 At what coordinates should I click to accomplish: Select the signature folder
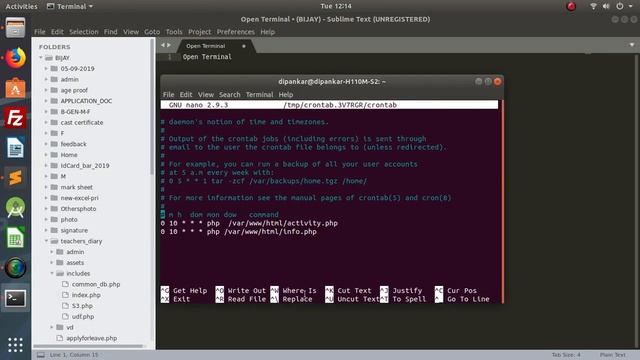[x=74, y=230]
